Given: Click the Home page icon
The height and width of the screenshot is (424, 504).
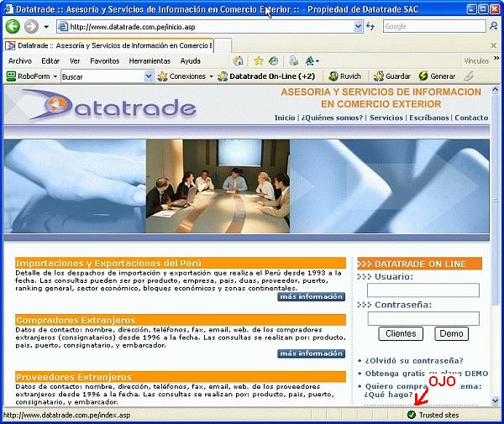Looking at the screenshot, I should pos(239,60).
